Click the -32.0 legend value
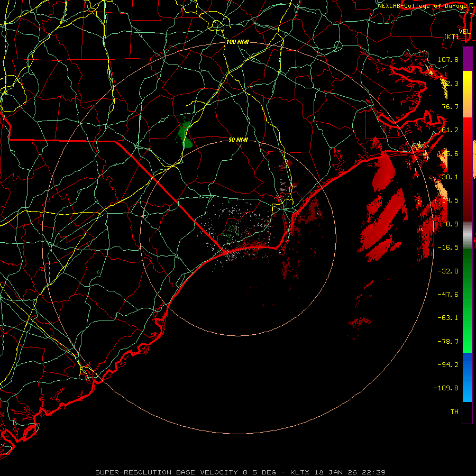 point(448,271)
